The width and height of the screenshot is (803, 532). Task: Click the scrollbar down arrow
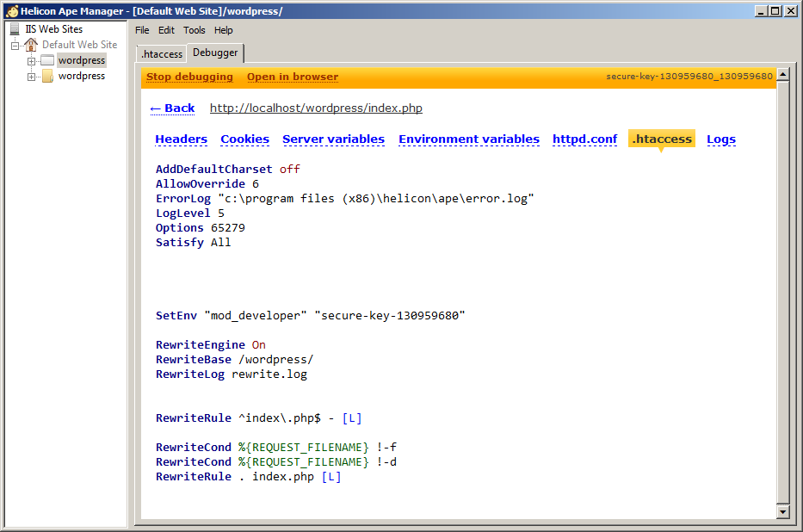(782, 512)
